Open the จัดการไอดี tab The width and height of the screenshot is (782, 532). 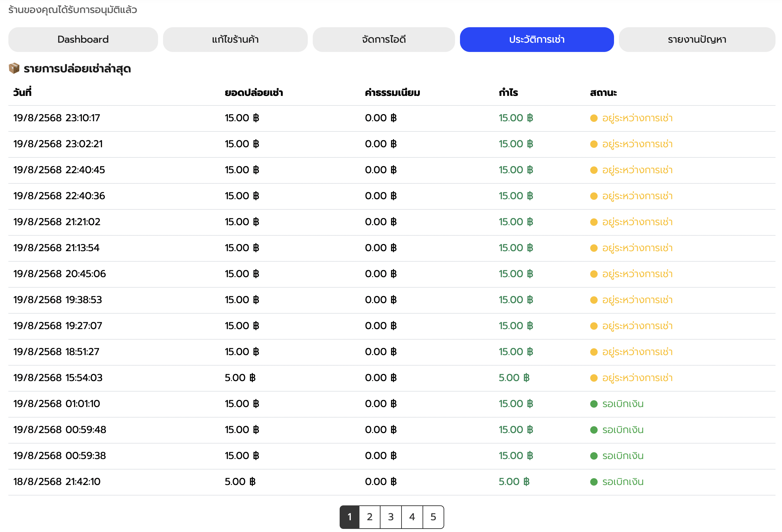pos(384,39)
